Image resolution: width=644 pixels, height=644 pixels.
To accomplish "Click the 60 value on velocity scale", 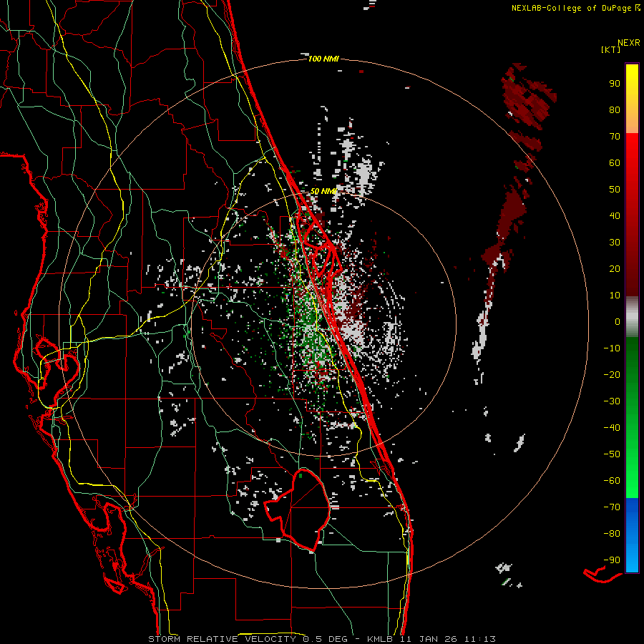I will pos(615,162).
